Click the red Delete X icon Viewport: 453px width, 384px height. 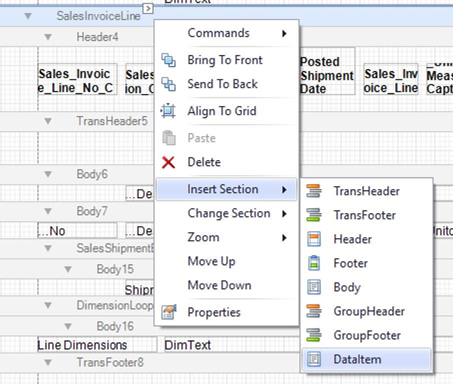(168, 162)
